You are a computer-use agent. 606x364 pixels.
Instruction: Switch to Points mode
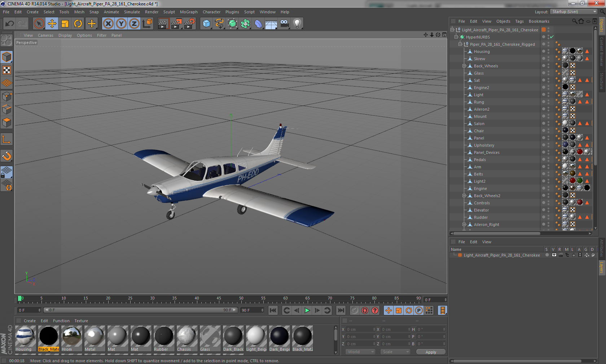pos(6,96)
